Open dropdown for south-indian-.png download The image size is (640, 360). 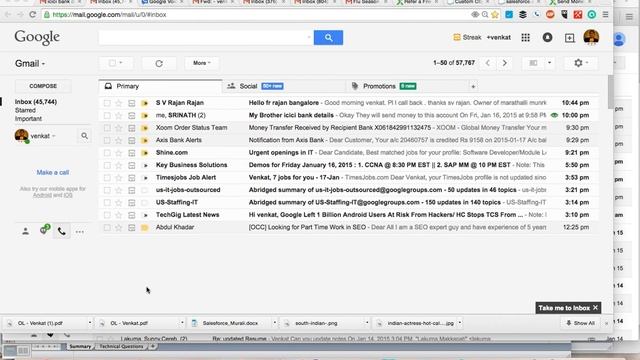coord(367,323)
